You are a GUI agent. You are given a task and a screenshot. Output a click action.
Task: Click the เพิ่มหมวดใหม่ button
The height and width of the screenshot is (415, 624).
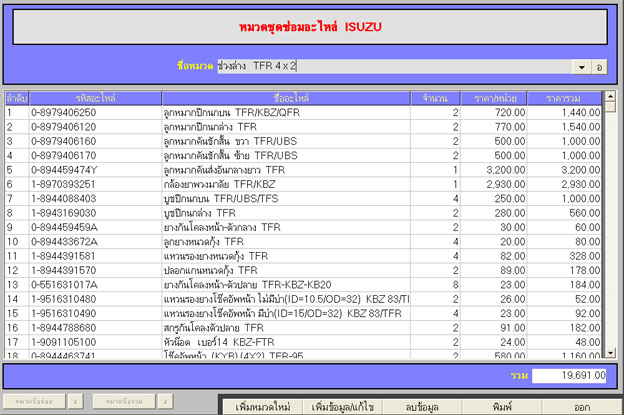click(263, 407)
